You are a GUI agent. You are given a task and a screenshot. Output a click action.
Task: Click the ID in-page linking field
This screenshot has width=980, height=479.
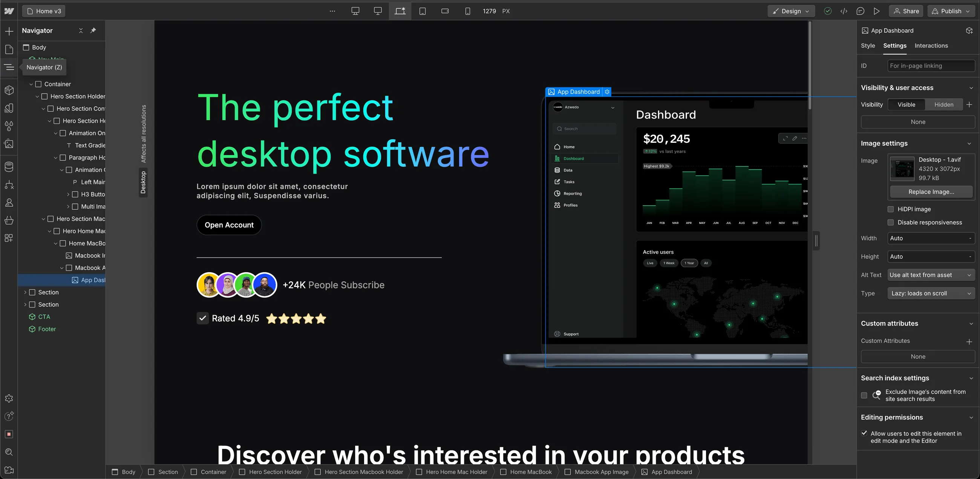click(931, 66)
